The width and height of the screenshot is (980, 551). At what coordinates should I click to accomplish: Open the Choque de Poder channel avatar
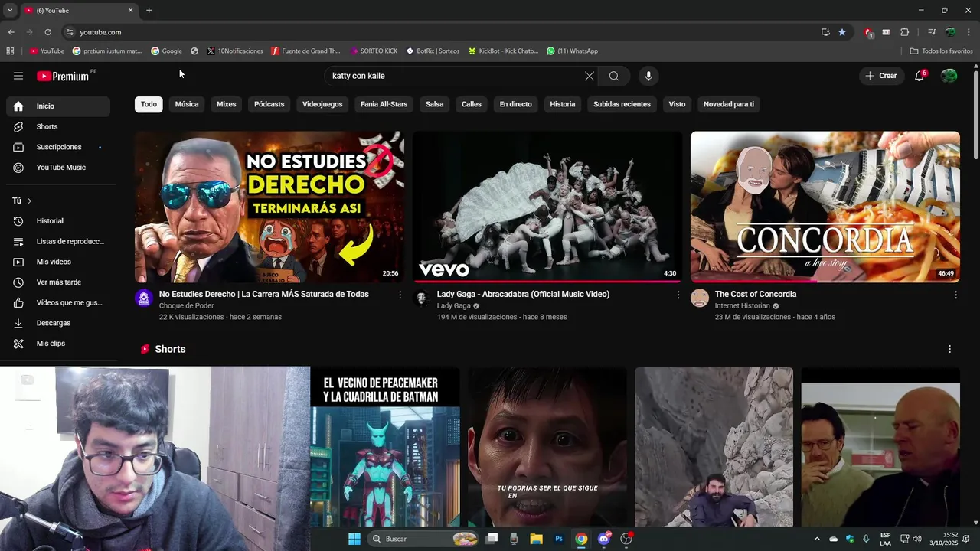coord(144,298)
